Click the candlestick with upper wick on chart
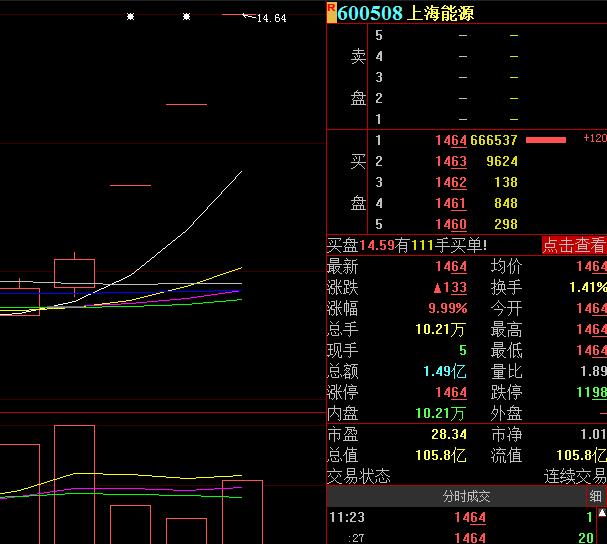The height and width of the screenshot is (544, 607). click(74, 272)
